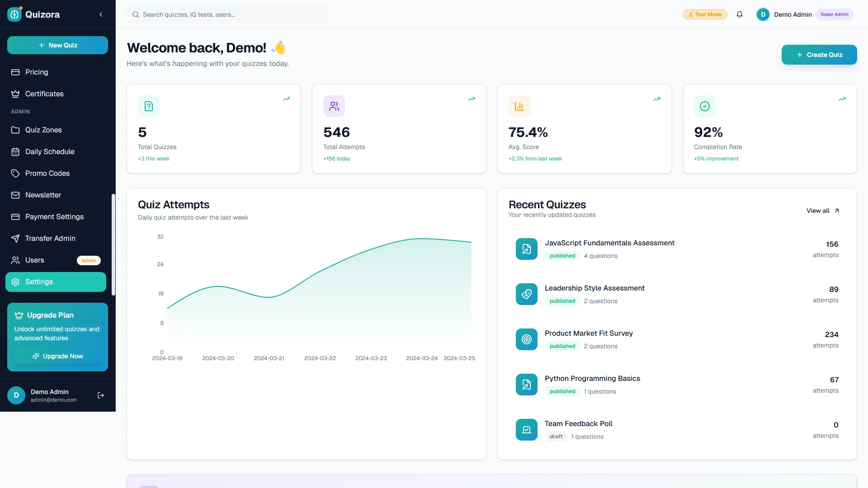Open the Product Market Fit Survey
The height and width of the screenshot is (488, 868).
677,339
